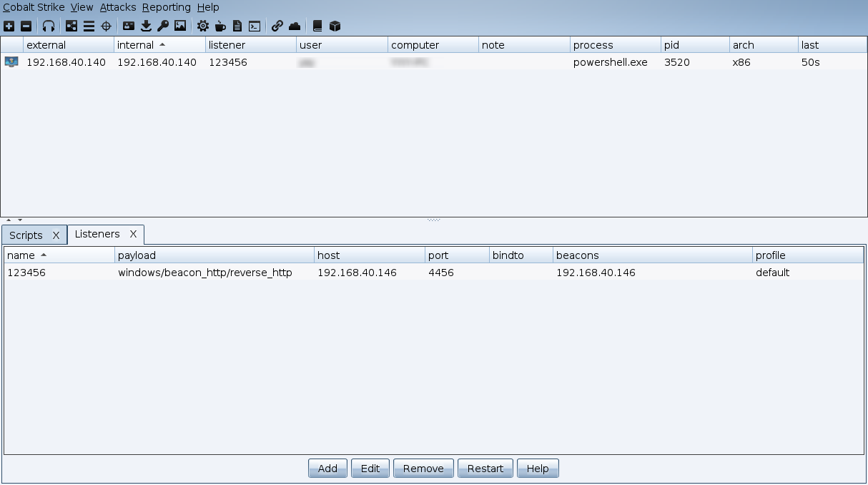Image resolution: width=868 pixels, height=485 pixels.
Task: Click the Disconnect from team server minus icon
Action: click(26, 26)
